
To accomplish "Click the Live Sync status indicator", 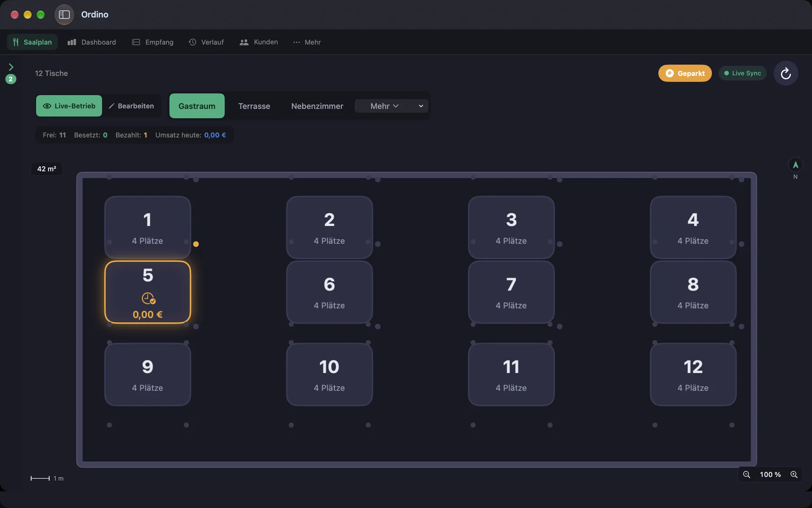I will pos(743,73).
